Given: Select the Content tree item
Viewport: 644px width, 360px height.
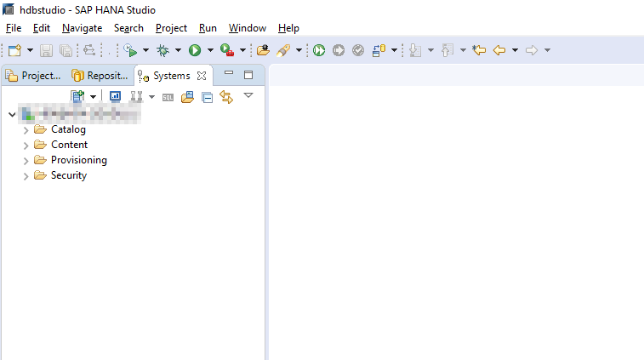Looking at the screenshot, I should point(69,145).
